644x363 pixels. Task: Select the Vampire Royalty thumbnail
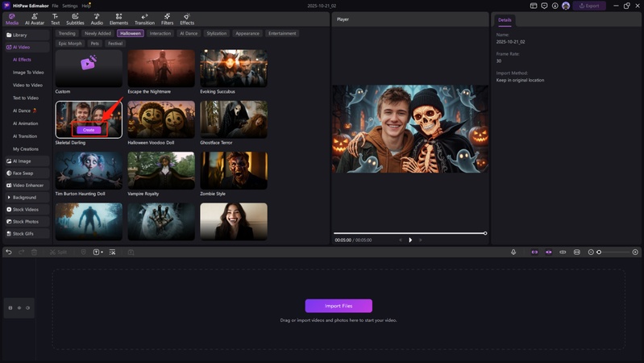click(161, 170)
